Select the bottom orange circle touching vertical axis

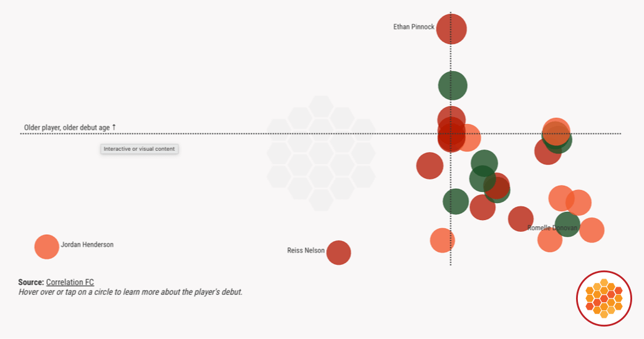point(442,241)
